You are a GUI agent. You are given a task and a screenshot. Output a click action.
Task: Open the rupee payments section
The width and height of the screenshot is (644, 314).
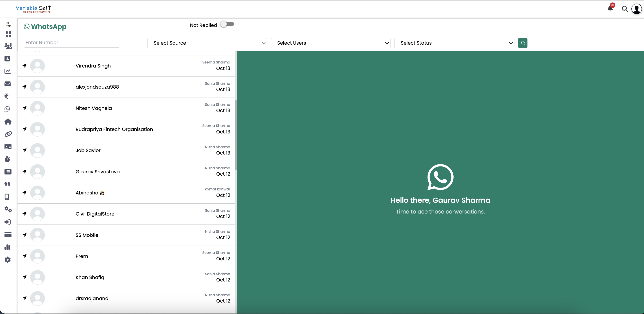pos(7,96)
